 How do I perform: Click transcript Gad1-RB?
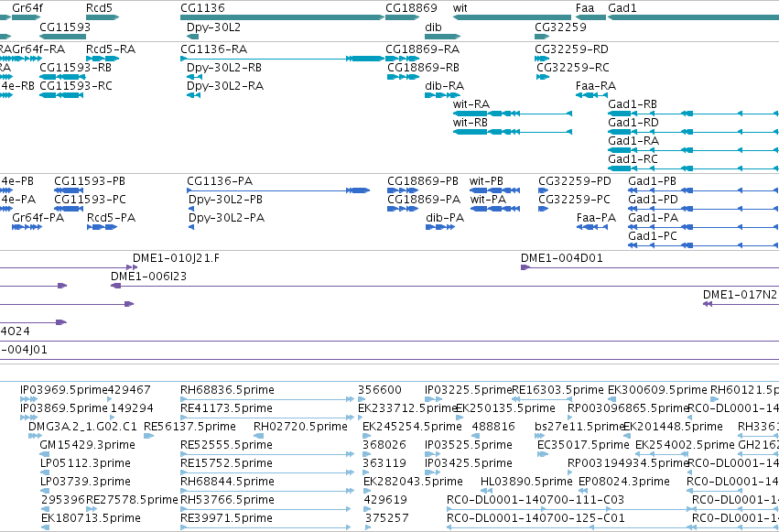(x=633, y=104)
